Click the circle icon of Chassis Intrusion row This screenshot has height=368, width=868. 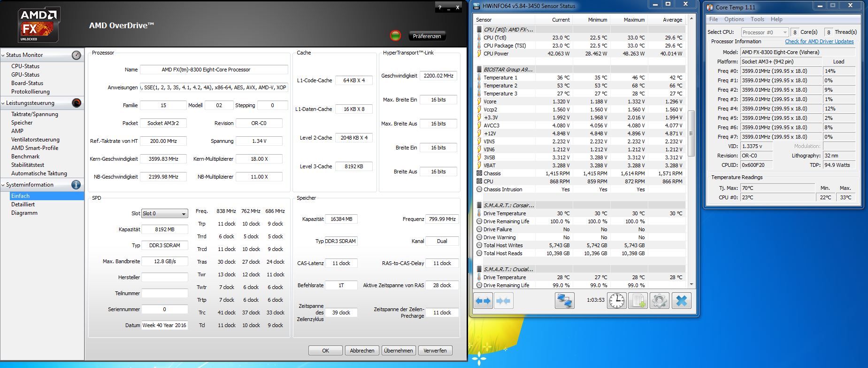click(479, 189)
